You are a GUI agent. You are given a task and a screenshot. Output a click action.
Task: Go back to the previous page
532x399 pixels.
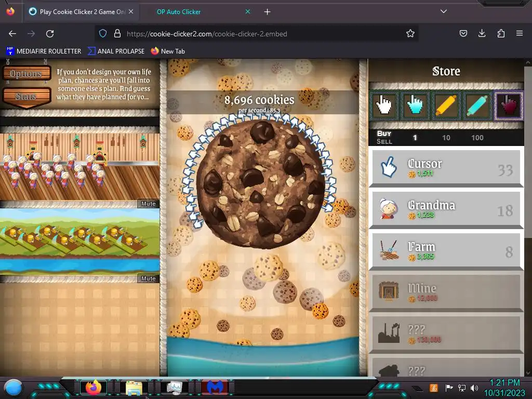(12, 34)
